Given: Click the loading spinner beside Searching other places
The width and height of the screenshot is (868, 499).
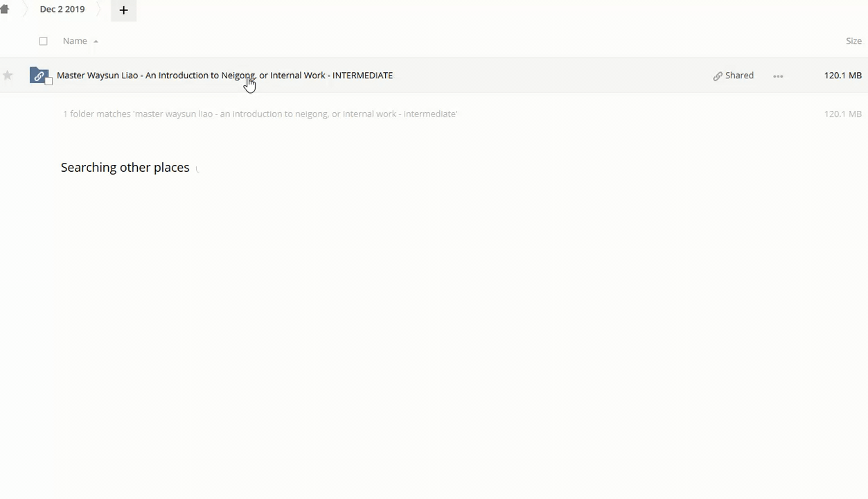Looking at the screenshot, I should (x=199, y=168).
